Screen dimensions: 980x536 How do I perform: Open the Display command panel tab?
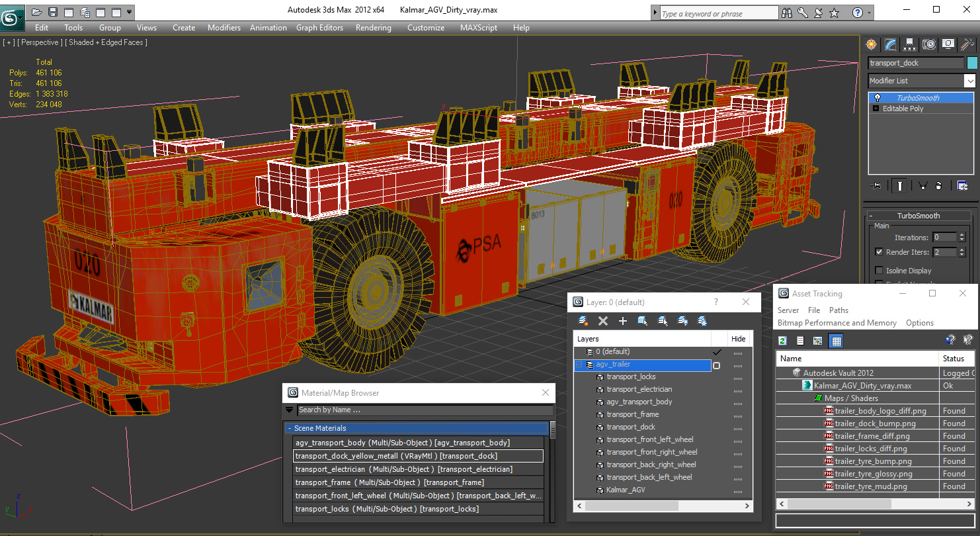[x=948, y=44]
